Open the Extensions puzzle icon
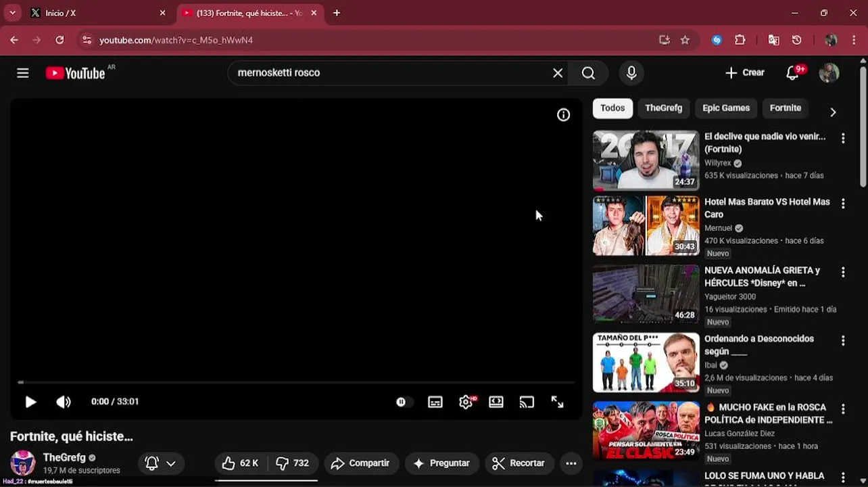 tap(740, 40)
